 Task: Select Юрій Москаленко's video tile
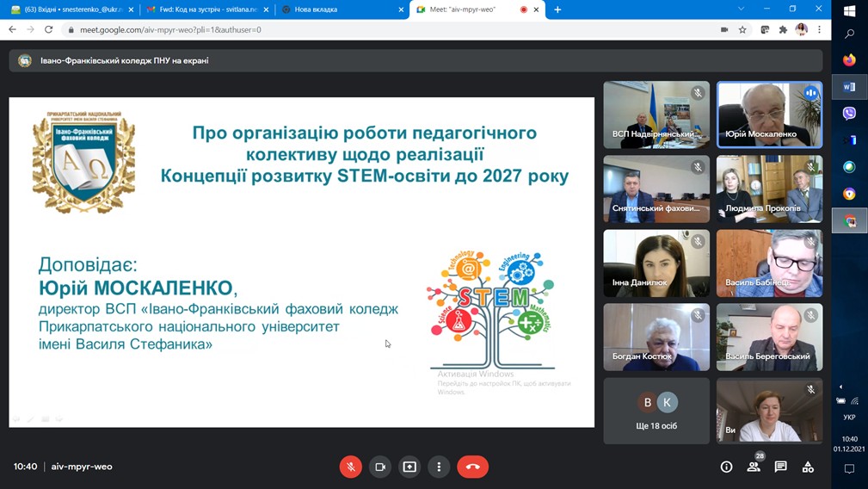click(769, 115)
